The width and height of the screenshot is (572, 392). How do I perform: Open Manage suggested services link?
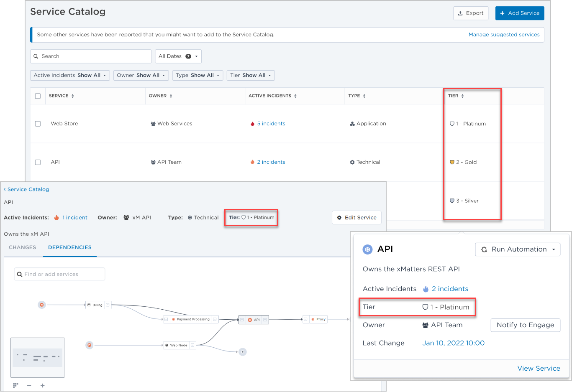504,35
